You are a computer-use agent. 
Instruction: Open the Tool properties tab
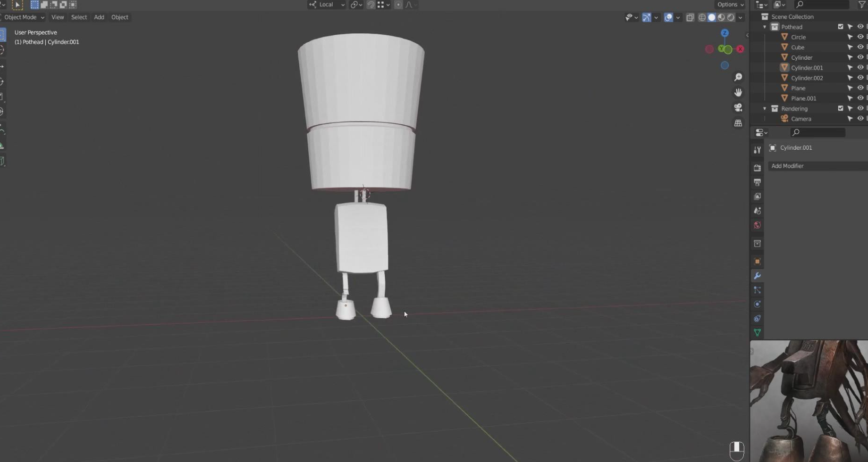coord(757,150)
